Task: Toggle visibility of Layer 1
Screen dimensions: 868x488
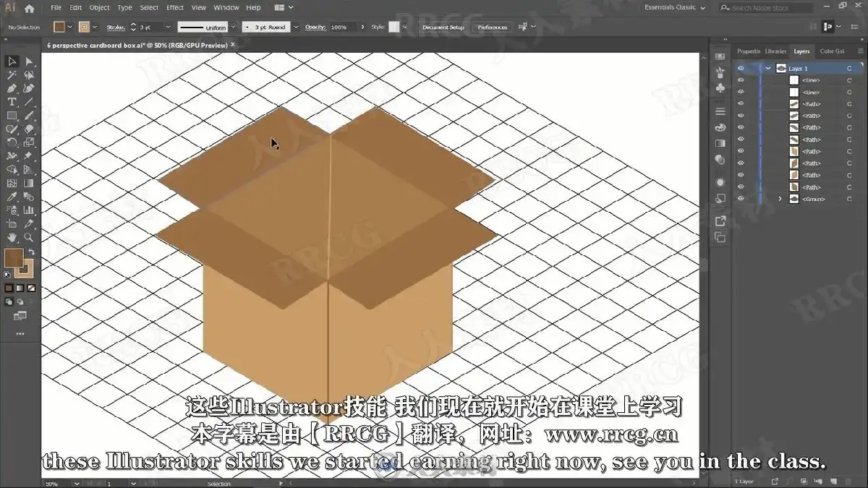Action: (740, 69)
